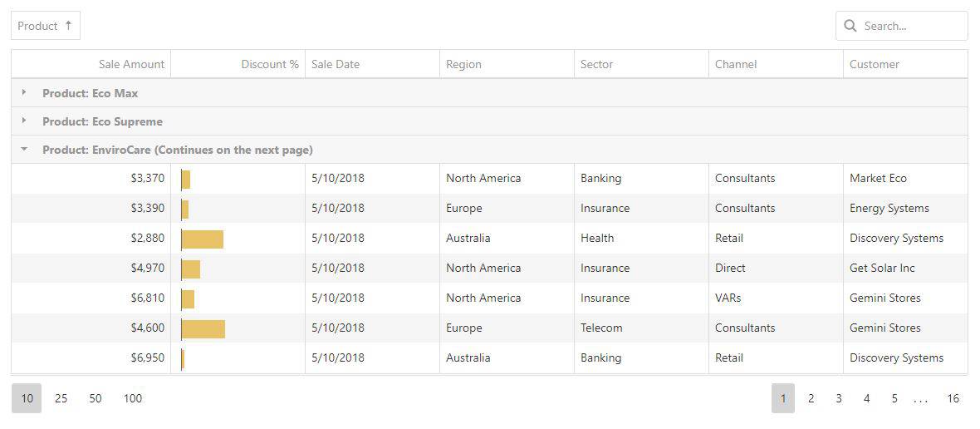Set page size to 25

pos(61,398)
